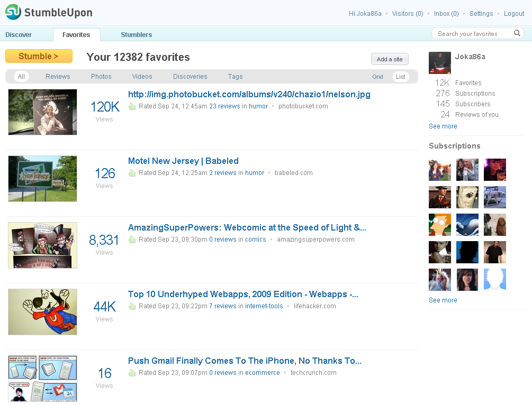Open ecommerce category link
This screenshot has width=532, height=405.
pyautogui.click(x=263, y=372)
